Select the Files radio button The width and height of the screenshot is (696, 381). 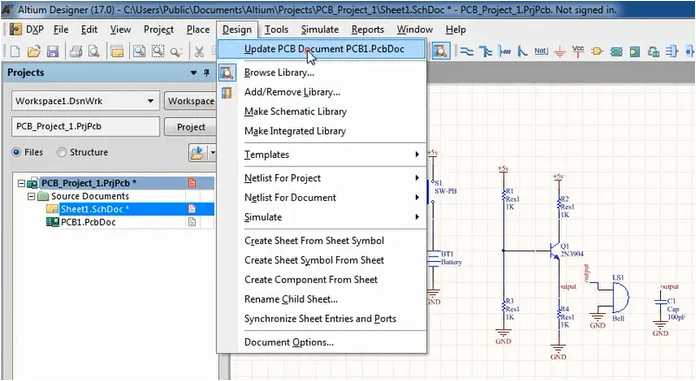[16, 152]
